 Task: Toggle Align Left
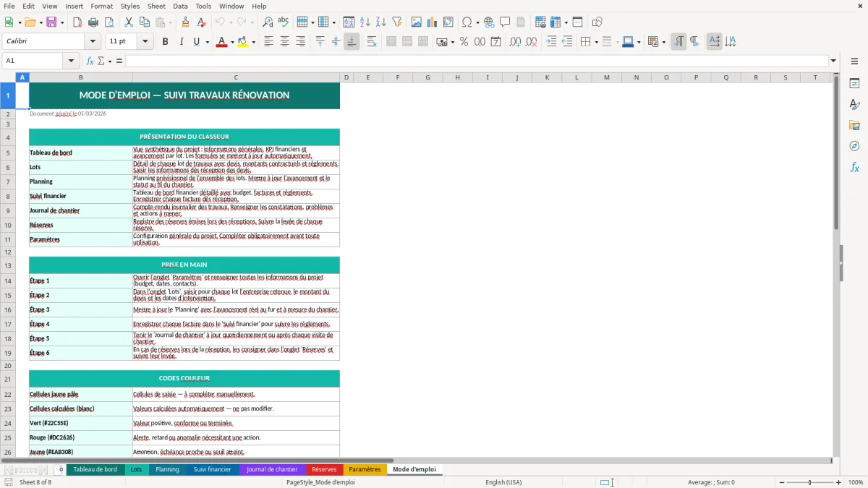click(x=268, y=42)
